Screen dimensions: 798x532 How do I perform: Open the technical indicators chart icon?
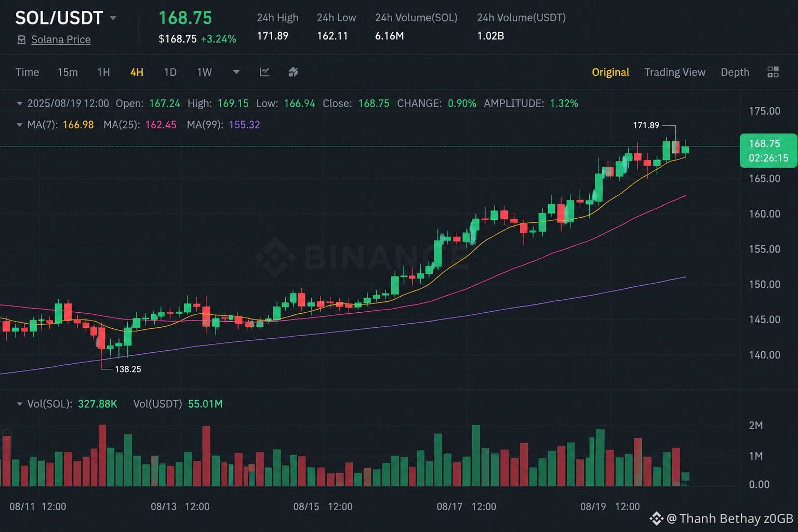(264, 72)
